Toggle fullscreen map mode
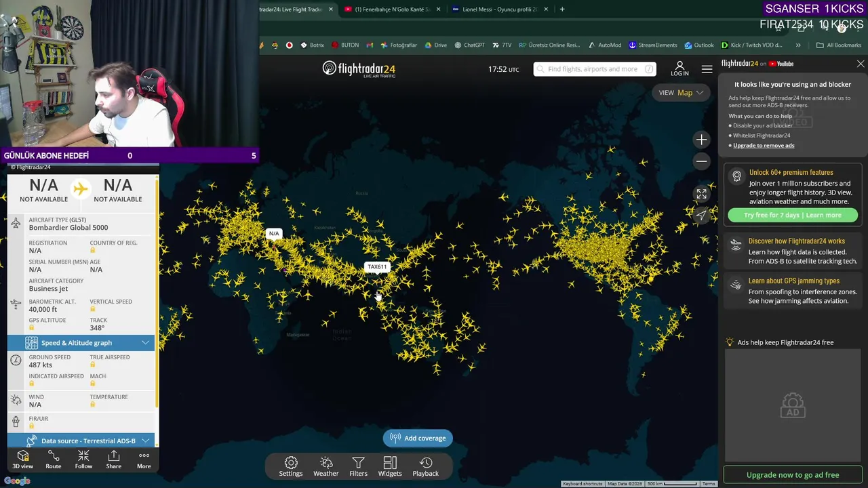868x488 pixels. pyautogui.click(x=701, y=194)
